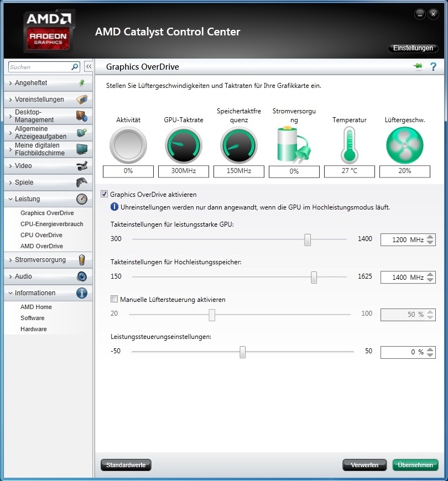Click the Lüftergeschw. fan icon
Image resolution: width=448 pixels, height=481 pixels.
pos(405,145)
